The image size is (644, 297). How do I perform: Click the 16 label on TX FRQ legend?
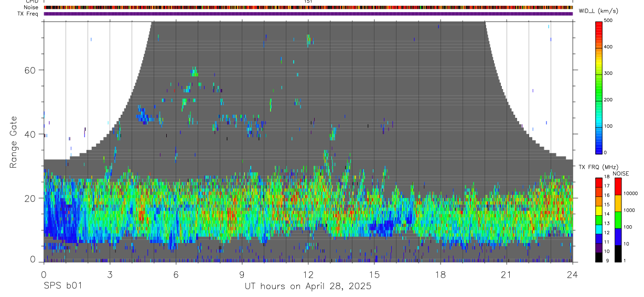[607, 196]
